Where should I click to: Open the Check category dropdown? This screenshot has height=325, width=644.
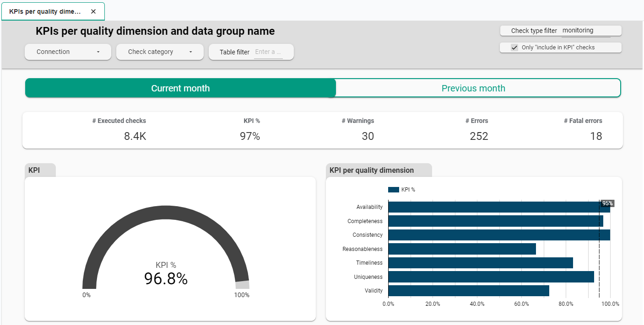pyautogui.click(x=159, y=52)
